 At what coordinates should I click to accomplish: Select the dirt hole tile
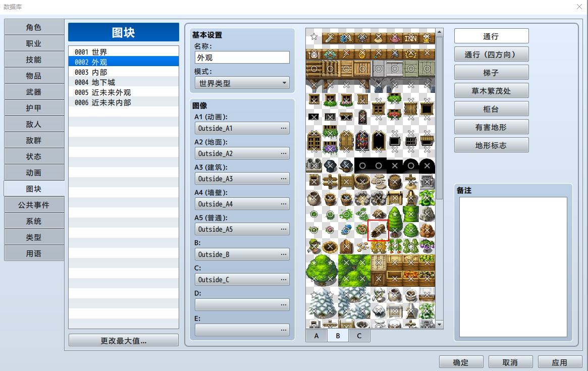[331, 247]
